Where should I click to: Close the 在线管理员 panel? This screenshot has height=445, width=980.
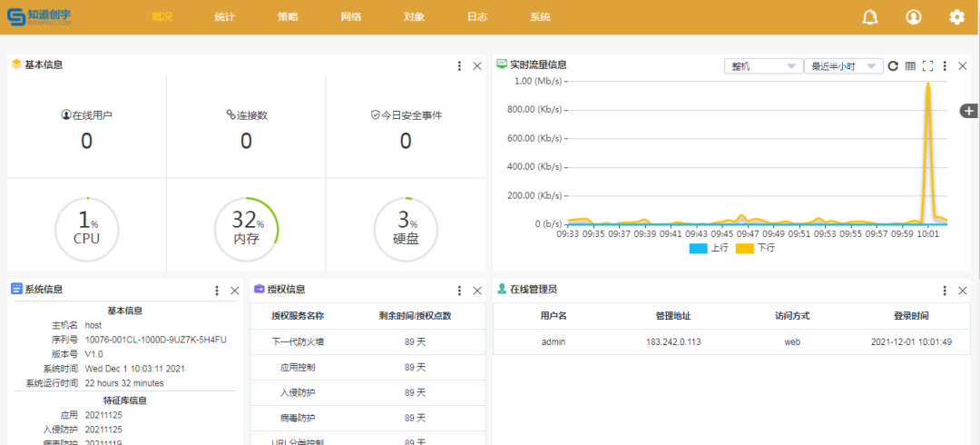tap(963, 291)
